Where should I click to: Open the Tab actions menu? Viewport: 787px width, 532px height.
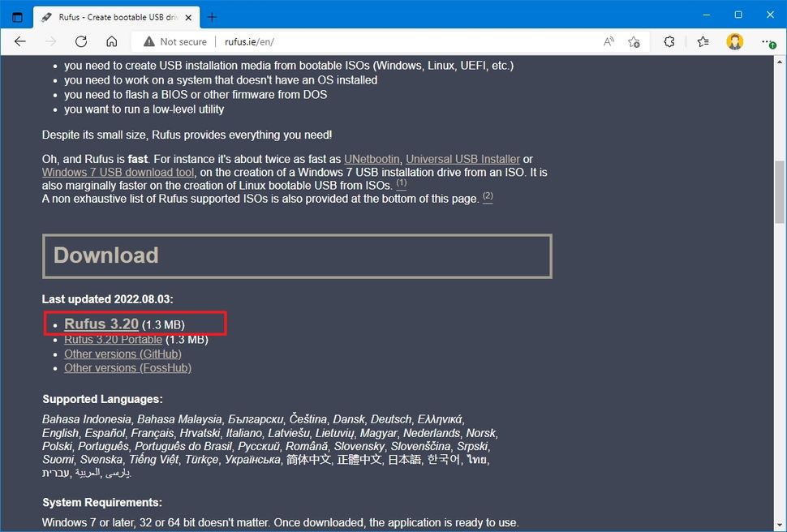tap(17, 16)
